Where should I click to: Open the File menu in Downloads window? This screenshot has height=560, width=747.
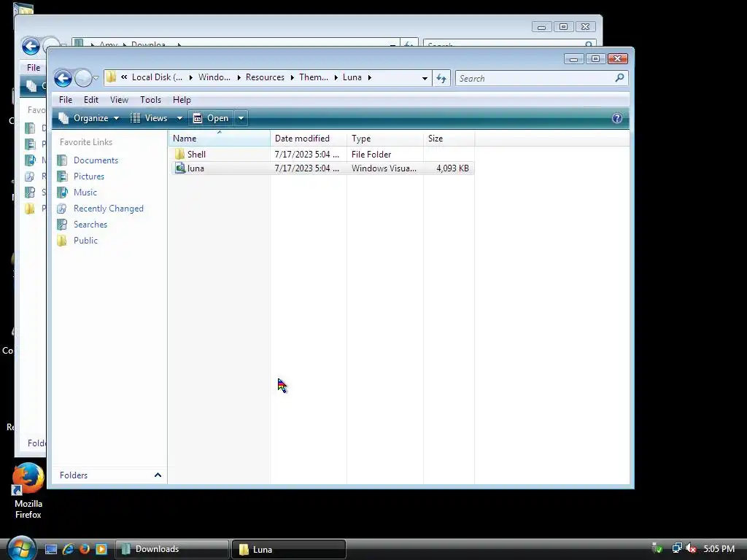34,68
